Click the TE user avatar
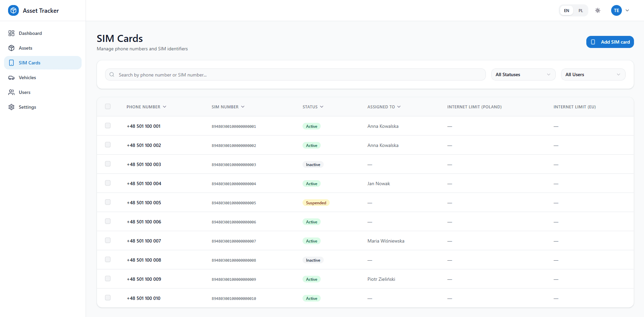Screen dimensions: 644x317 coord(616,10)
